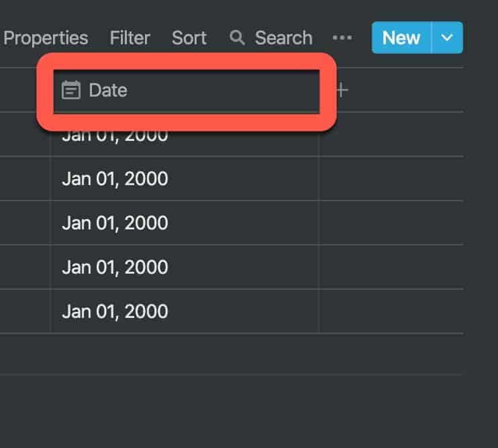Click the calendar icon beside Date

pos(71,90)
